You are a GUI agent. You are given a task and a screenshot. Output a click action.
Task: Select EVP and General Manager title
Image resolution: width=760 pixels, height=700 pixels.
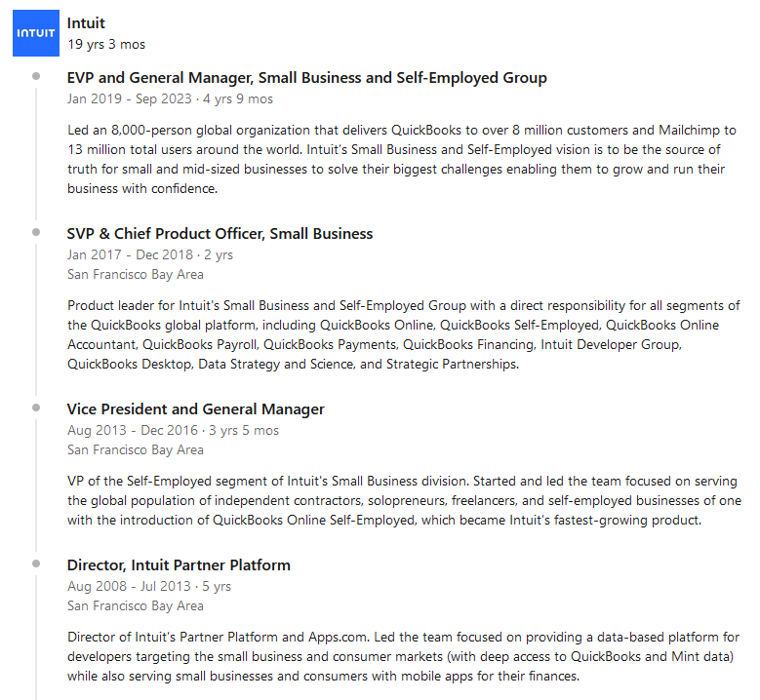pyautogui.click(x=306, y=78)
